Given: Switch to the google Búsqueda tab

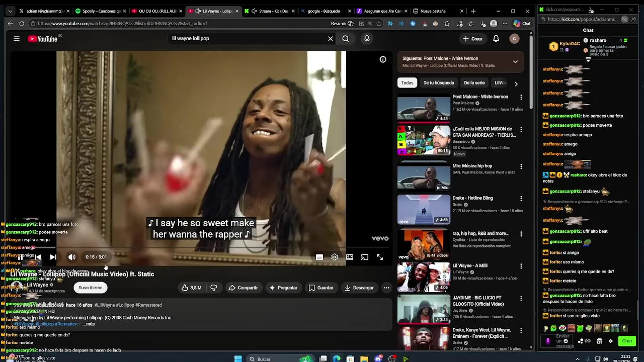Looking at the screenshot, I should (x=325, y=11).
